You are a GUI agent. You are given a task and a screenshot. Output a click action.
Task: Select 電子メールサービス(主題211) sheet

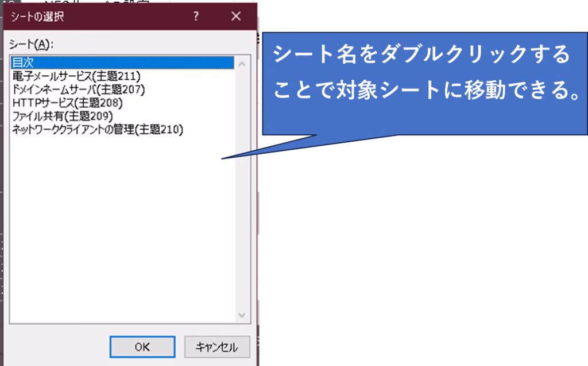tap(76, 76)
